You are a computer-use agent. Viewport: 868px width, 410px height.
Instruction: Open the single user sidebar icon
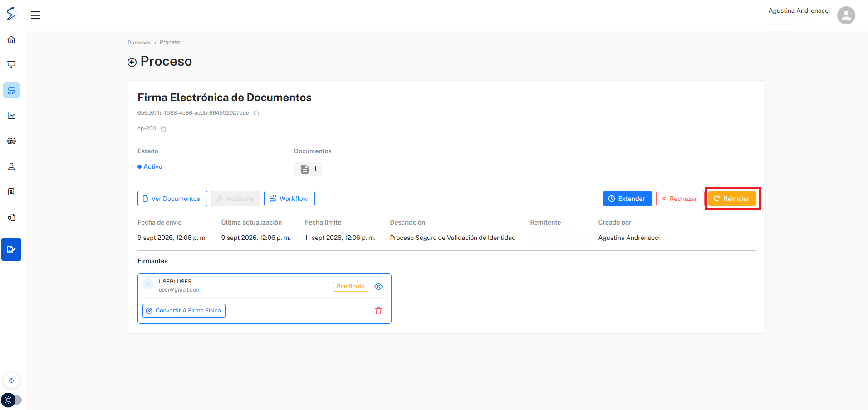(11, 166)
